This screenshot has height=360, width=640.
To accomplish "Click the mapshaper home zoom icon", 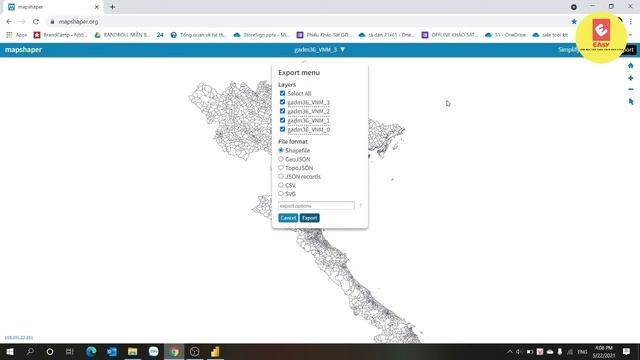I will click(631, 65).
